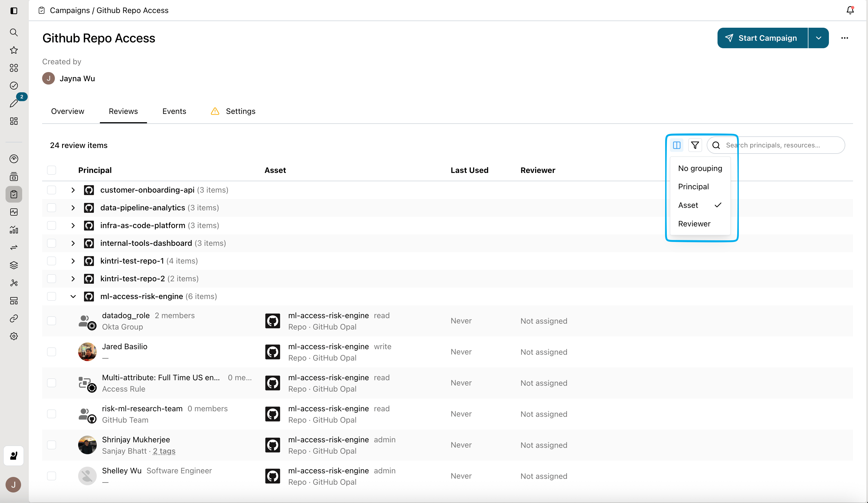
Task: Open the layers stack icon in sidebar
Action: coord(14,265)
